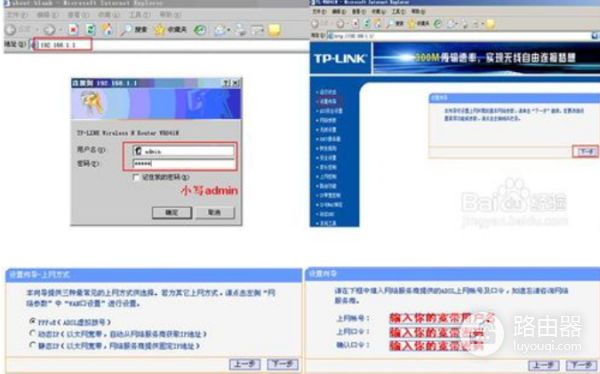Click the Back arrow in the about:blank browser toolbar
Viewport: 600px width, 374px height.
pyautogui.click(x=11, y=29)
